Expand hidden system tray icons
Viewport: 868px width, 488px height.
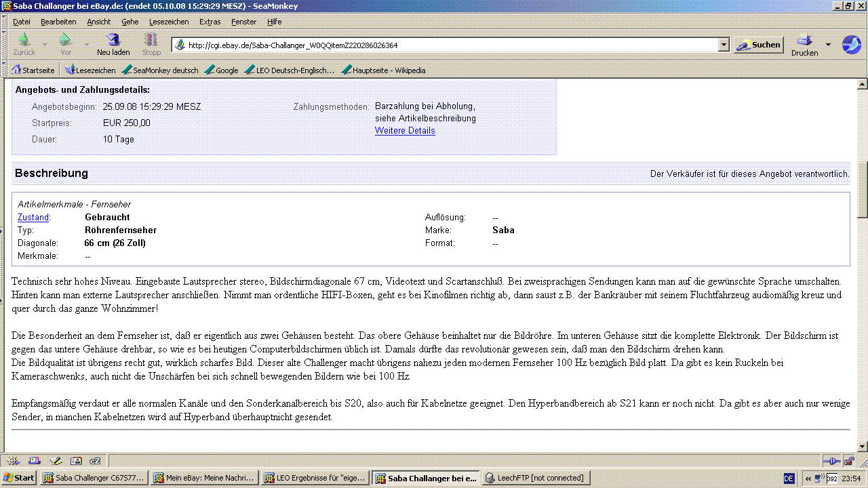808,478
